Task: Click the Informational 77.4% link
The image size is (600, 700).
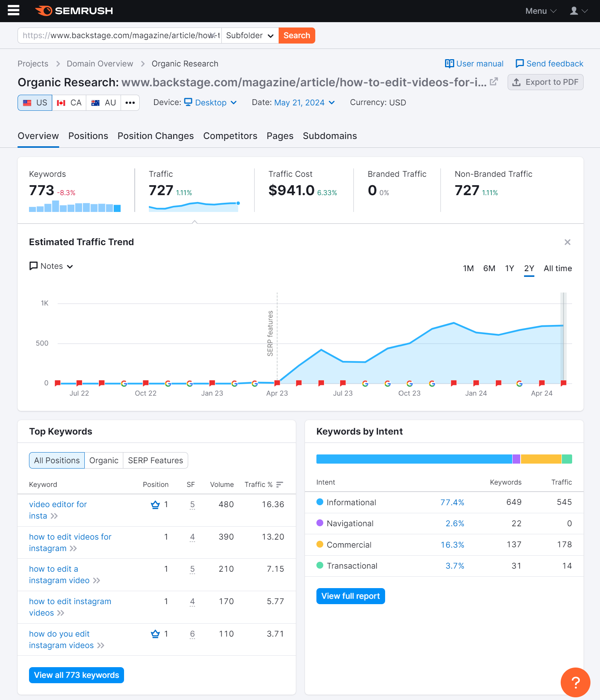Action: click(x=452, y=503)
